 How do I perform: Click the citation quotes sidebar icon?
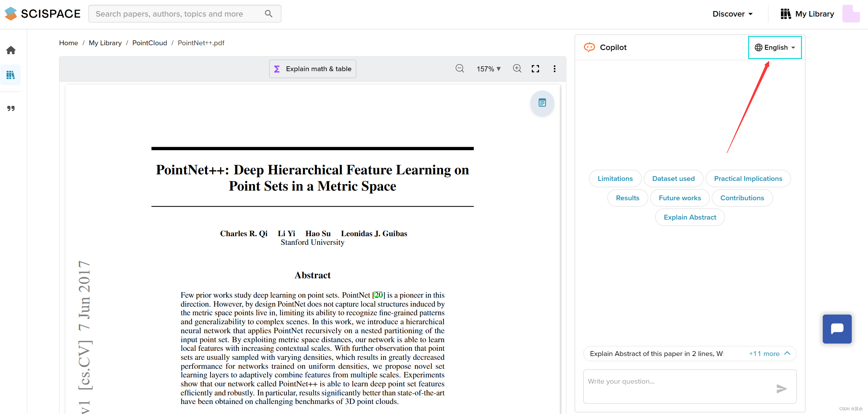11,108
